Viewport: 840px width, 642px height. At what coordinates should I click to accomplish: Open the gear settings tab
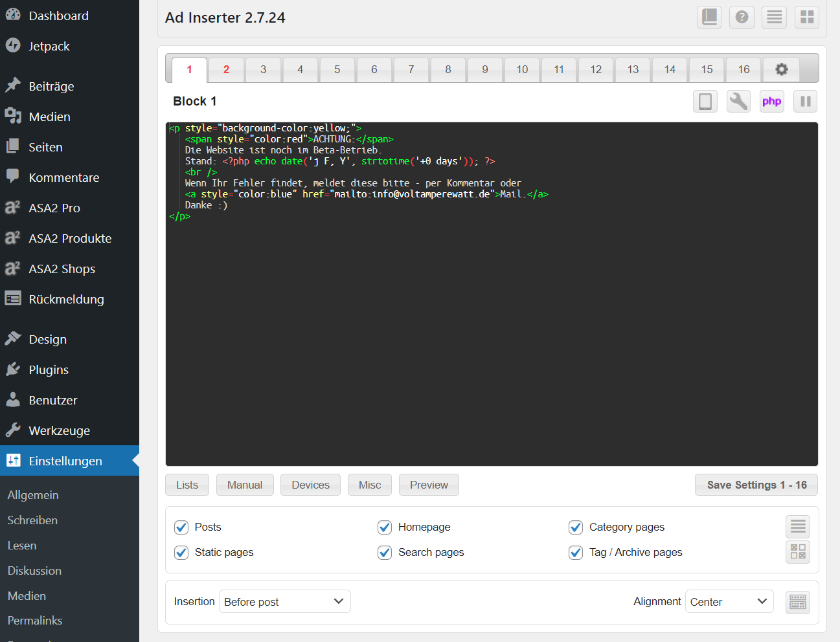pyautogui.click(x=781, y=69)
